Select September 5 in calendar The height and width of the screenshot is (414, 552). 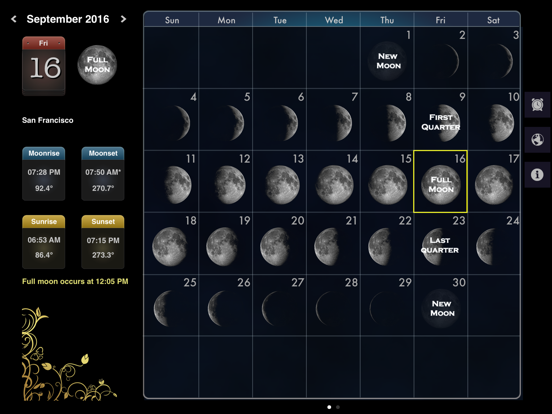point(225,120)
